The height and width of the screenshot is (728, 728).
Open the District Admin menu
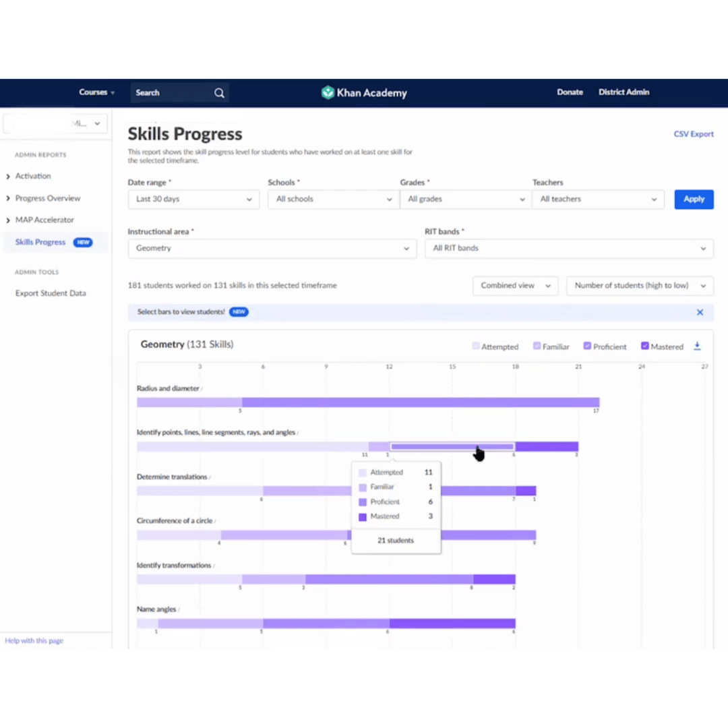point(624,92)
